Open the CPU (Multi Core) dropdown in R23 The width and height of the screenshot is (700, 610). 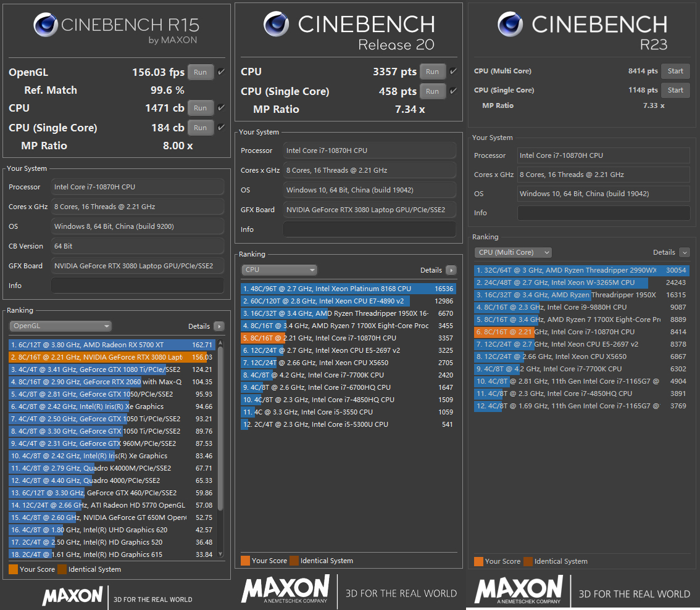point(513,252)
